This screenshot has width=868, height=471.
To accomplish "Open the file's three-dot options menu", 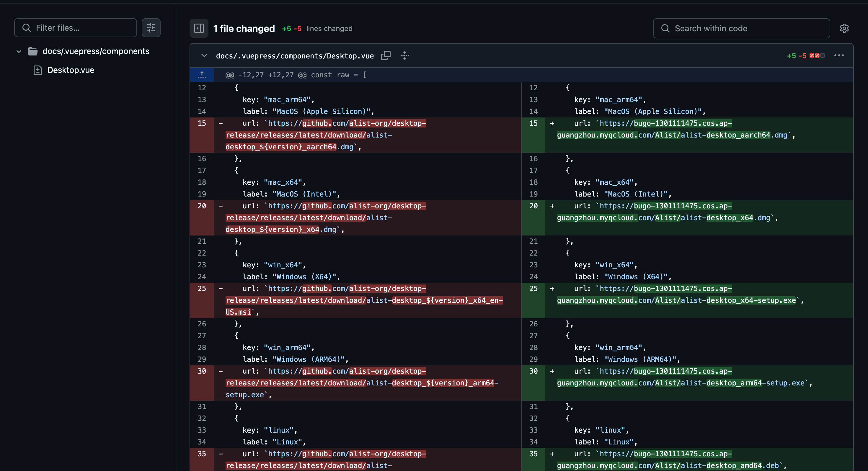I will [839, 55].
